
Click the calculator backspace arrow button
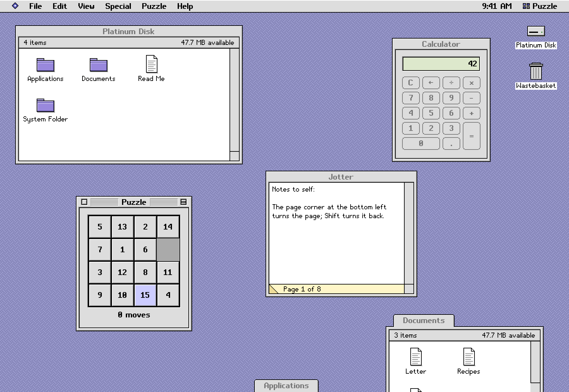pos(431,83)
